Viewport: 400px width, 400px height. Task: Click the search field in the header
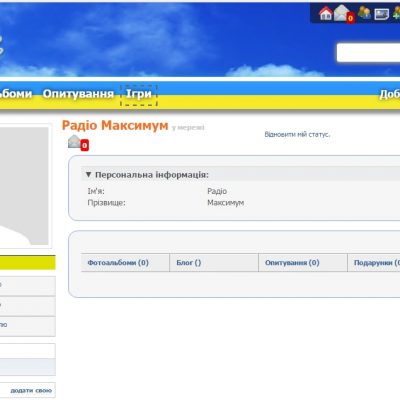pyautogui.click(x=368, y=52)
